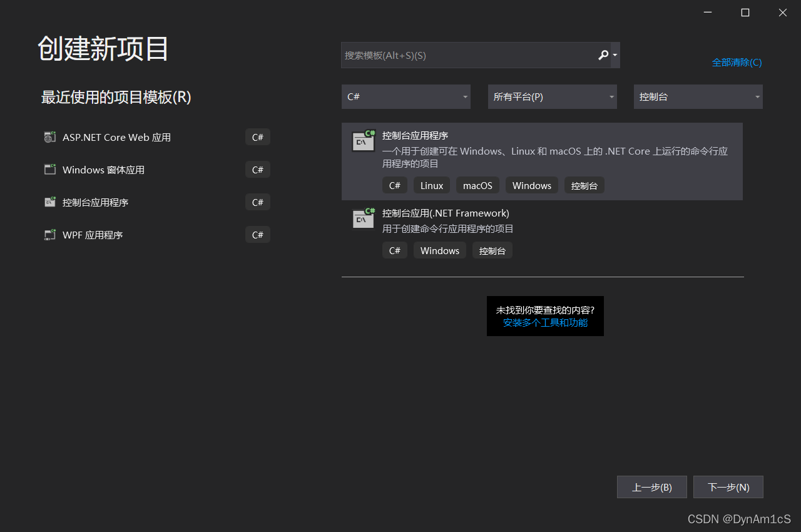The width and height of the screenshot is (801, 532).
Task: Click 全部清除(C) link
Action: (x=737, y=62)
